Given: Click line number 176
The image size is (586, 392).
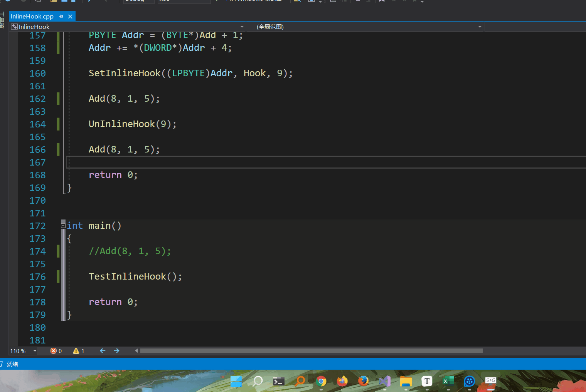Looking at the screenshot, I should pos(37,277).
